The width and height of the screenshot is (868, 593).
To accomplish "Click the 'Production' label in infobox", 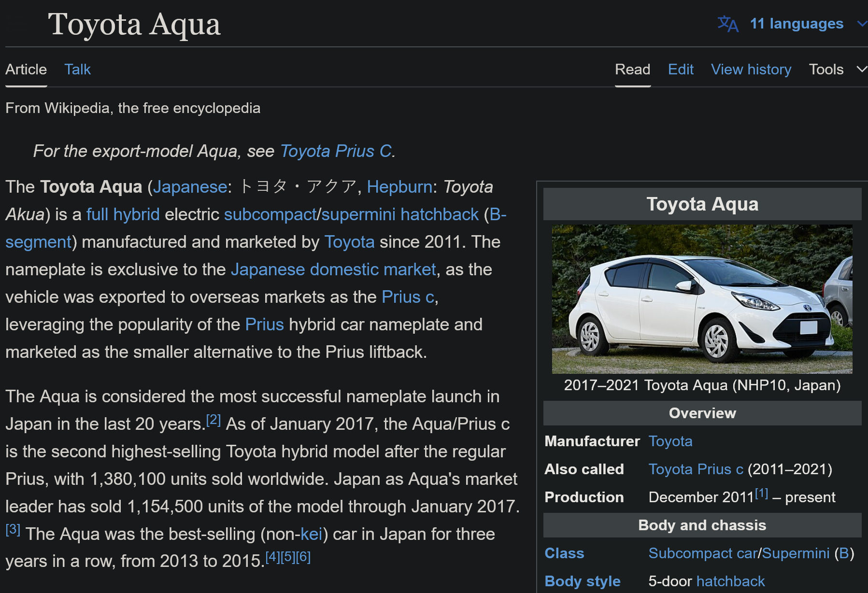I will click(x=584, y=497).
